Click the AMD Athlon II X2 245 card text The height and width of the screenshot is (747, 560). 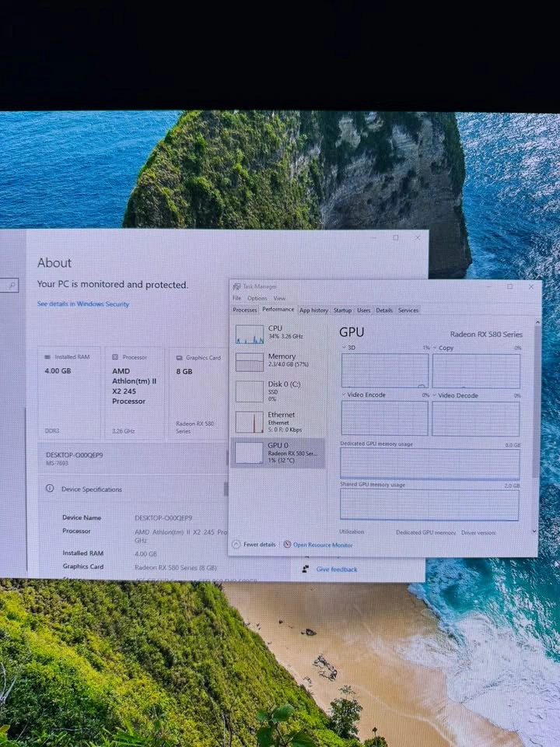pyautogui.click(x=135, y=386)
